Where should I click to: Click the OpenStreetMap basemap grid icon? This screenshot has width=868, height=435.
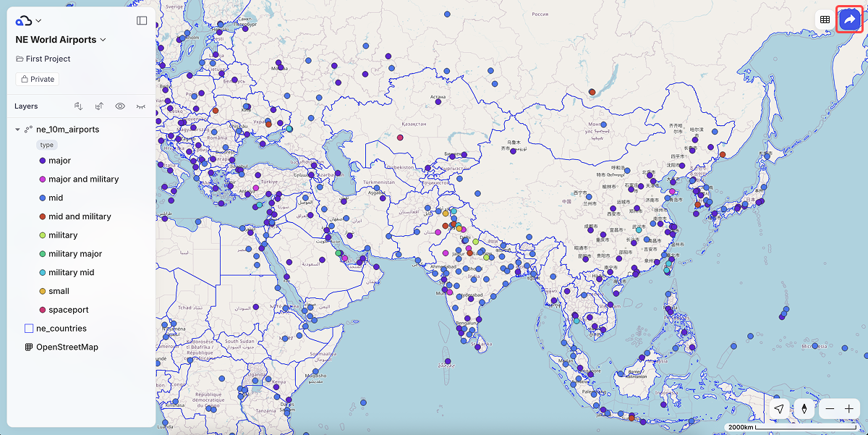click(29, 347)
